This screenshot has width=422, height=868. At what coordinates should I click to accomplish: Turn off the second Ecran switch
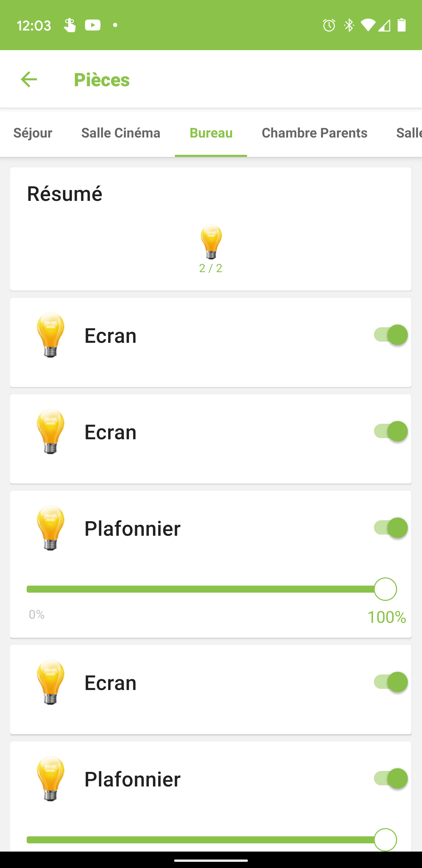390,431
